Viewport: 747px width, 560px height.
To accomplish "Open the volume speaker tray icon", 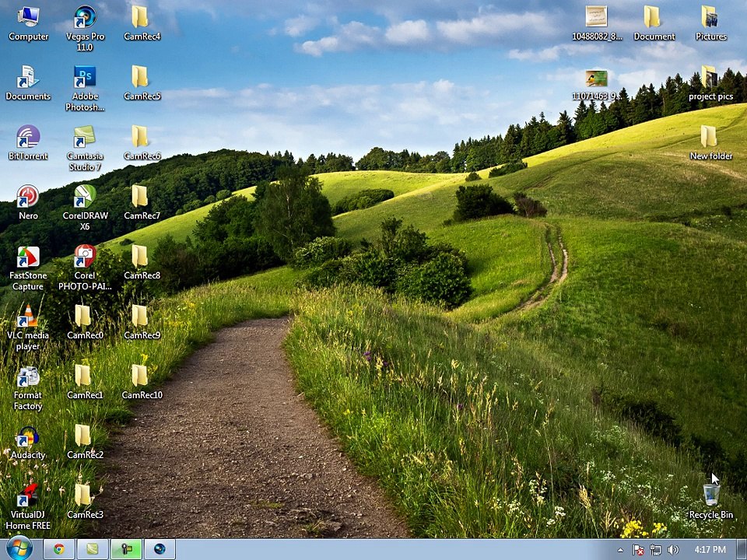I will (x=672, y=550).
